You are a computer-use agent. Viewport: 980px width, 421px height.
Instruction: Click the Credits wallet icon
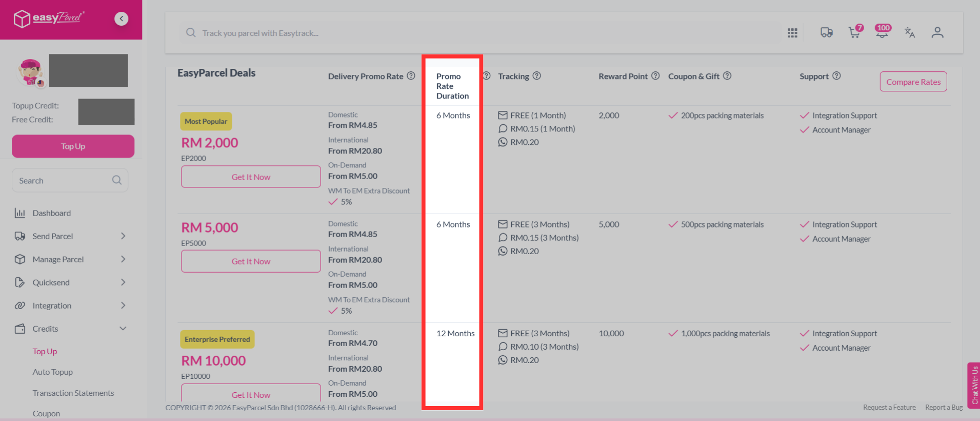tap(20, 329)
